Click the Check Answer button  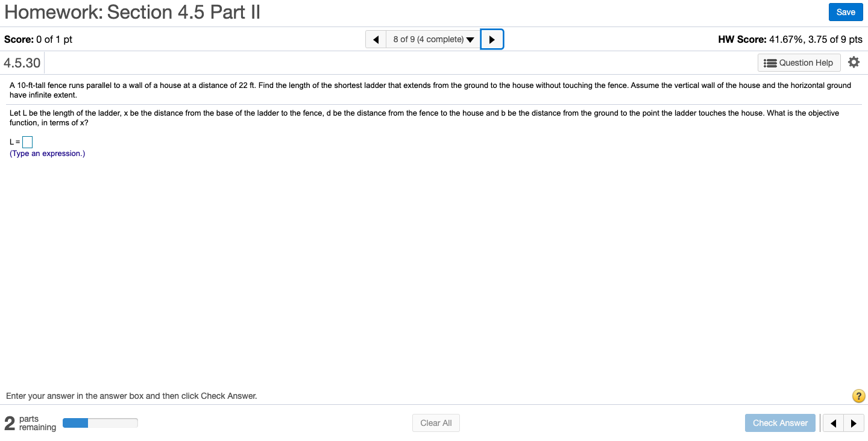(x=780, y=423)
